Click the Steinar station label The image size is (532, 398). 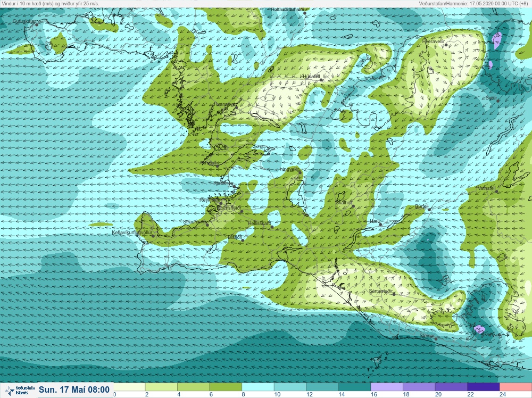427,336
